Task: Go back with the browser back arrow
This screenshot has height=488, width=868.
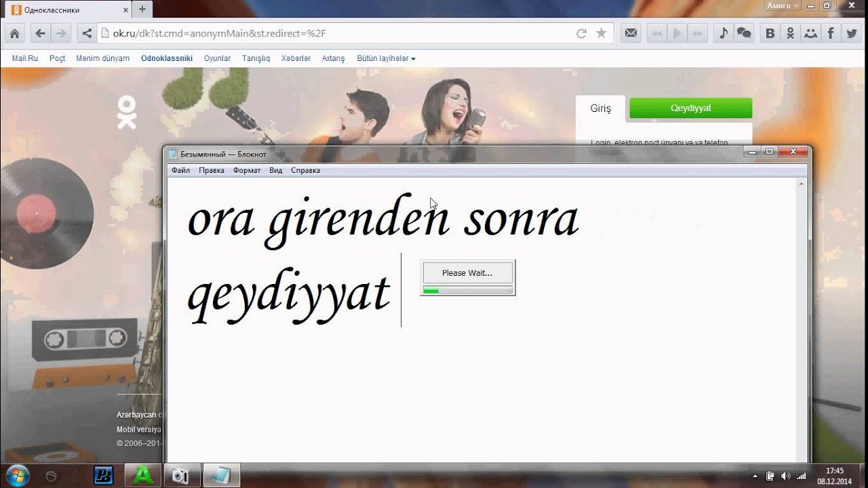Action: click(41, 33)
